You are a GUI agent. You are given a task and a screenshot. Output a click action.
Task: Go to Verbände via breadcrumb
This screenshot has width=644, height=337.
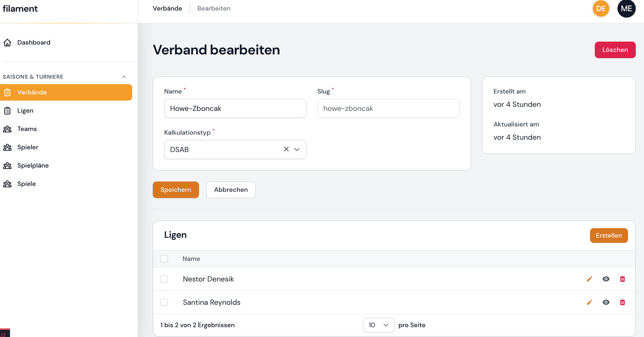(167, 8)
